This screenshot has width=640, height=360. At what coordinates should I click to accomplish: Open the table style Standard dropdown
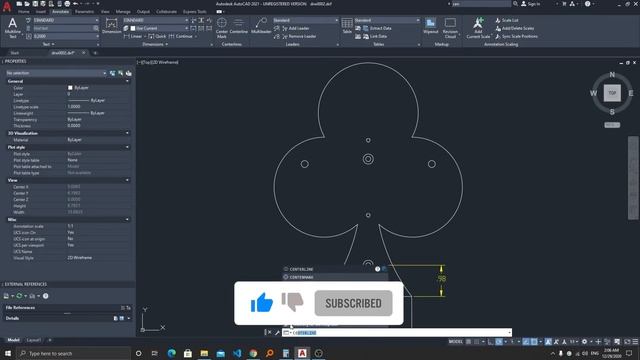pyautogui.click(x=387, y=20)
